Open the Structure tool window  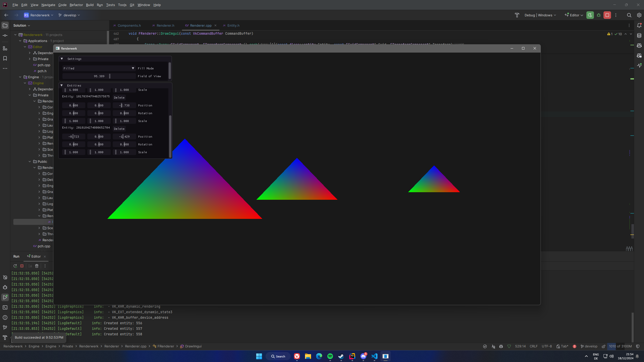pyautogui.click(x=5, y=48)
